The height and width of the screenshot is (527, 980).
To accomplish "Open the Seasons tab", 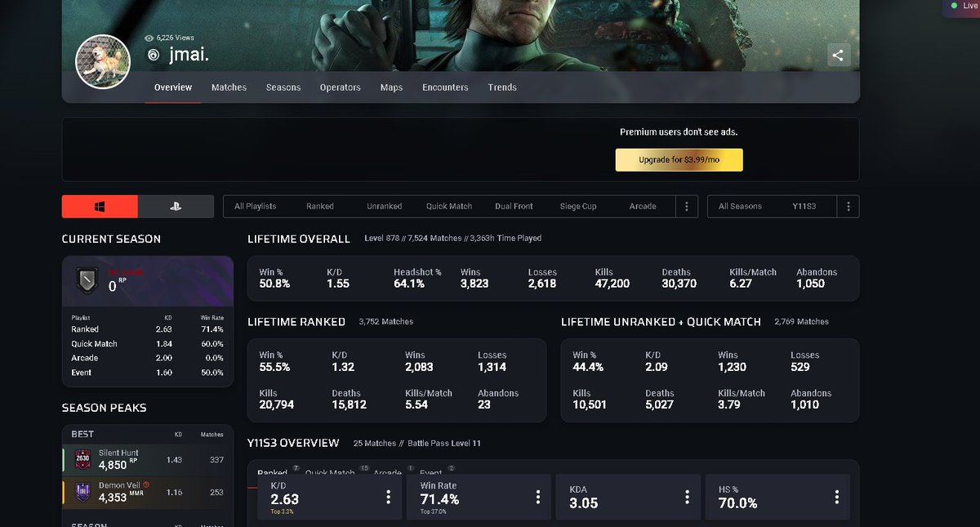I will [283, 87].
